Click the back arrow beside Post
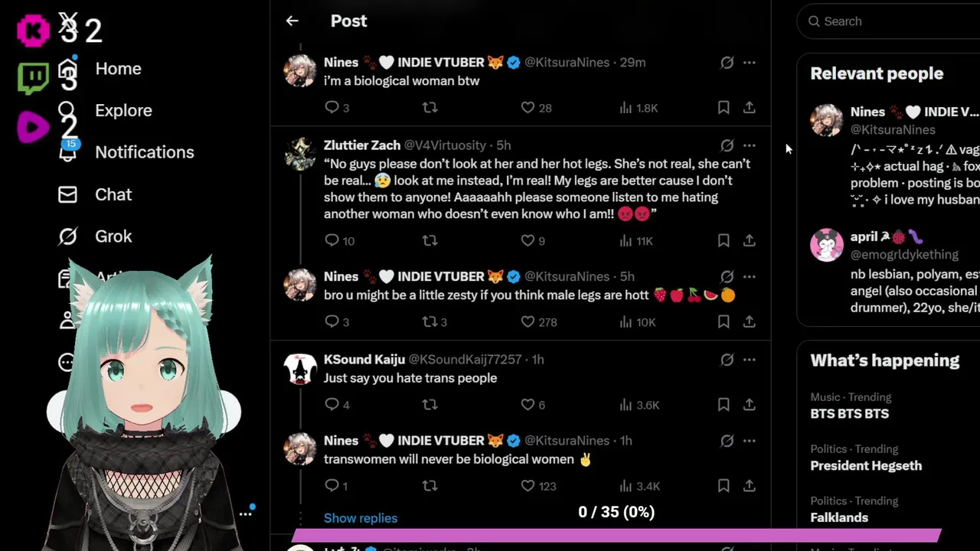The width and height of the screenshot is (980, 551). (292, 21)
